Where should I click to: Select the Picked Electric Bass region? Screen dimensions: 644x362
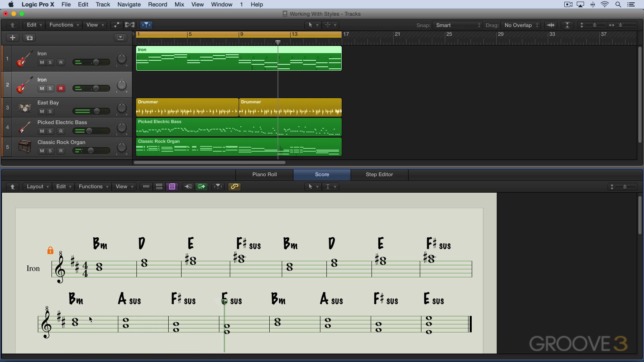pyautogui.click(x=239, y=127)
